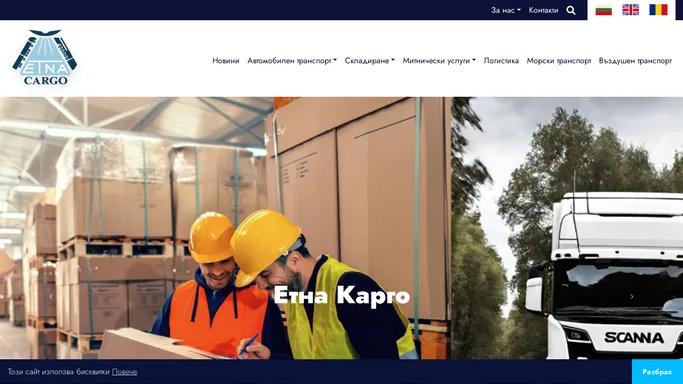Image resolution: width=683 pixels, height=384 pixels.
Task: Expand the За нас dropdown
Action: (x=505, y=10)
